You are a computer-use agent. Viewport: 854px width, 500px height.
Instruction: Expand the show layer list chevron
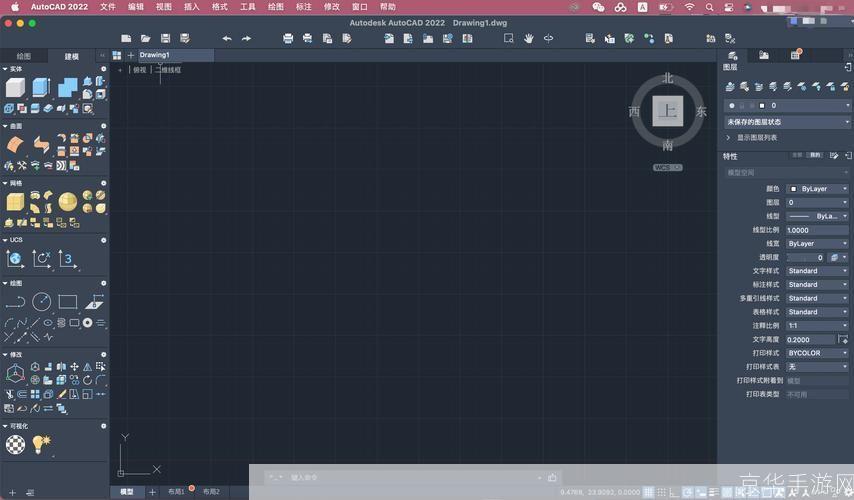tap(728, 138)
